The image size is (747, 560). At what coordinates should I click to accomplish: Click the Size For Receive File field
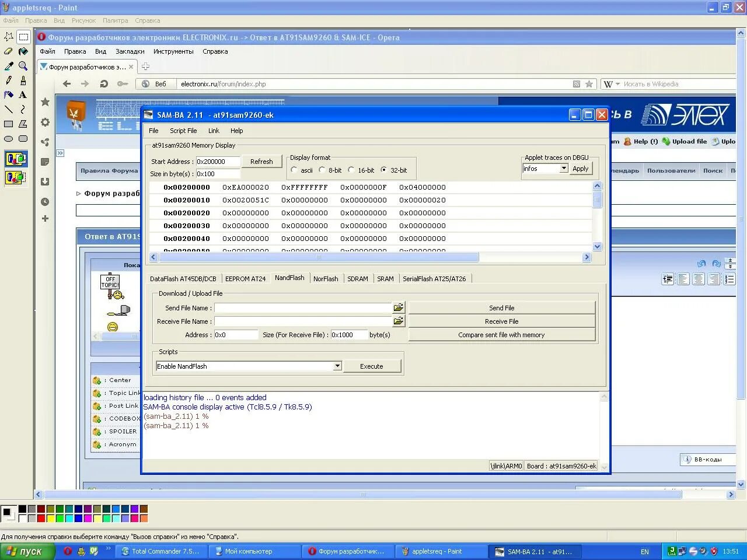(349, 335)
